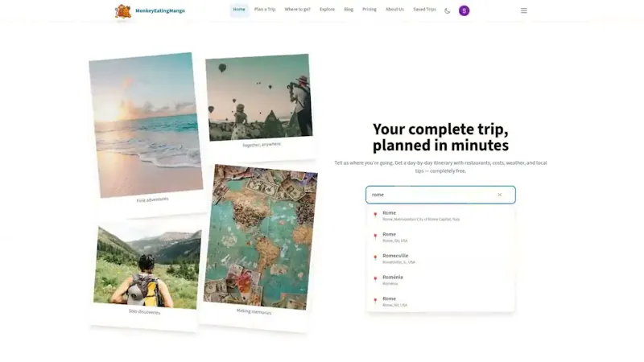Open Explore in the navigation bar
This screenshot has height=362, width=644.
[x=327, y=10]
